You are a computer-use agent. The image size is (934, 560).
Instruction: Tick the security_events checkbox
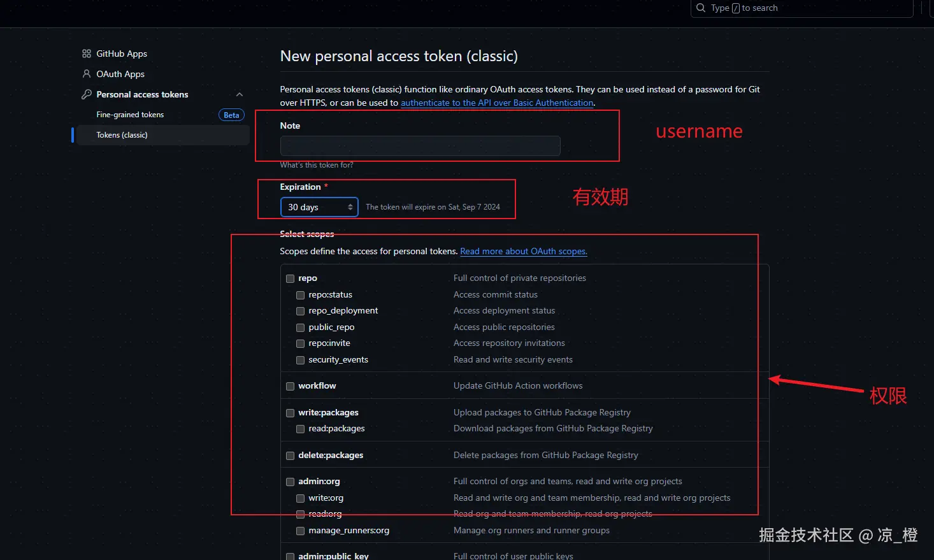(300, 360)
